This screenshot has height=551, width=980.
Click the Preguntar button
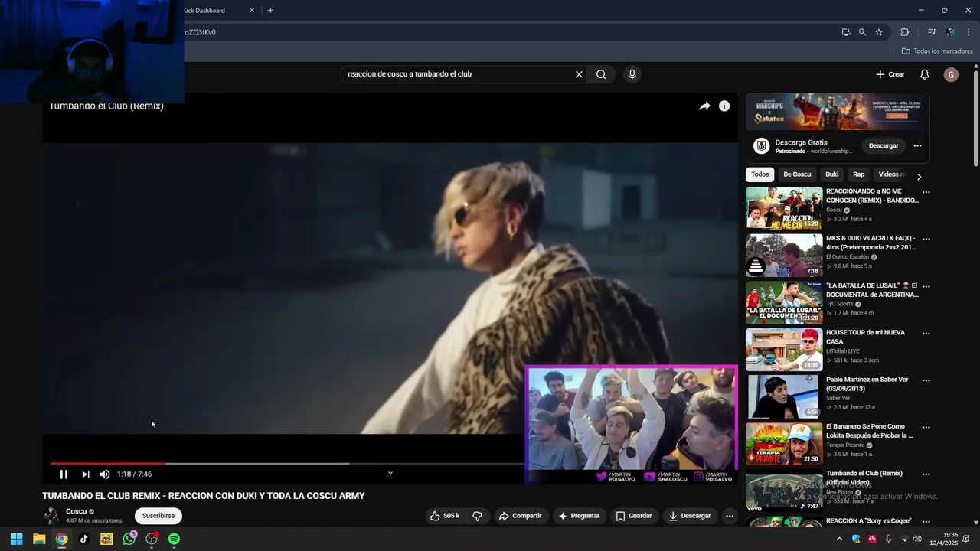(x=579, y=516)
